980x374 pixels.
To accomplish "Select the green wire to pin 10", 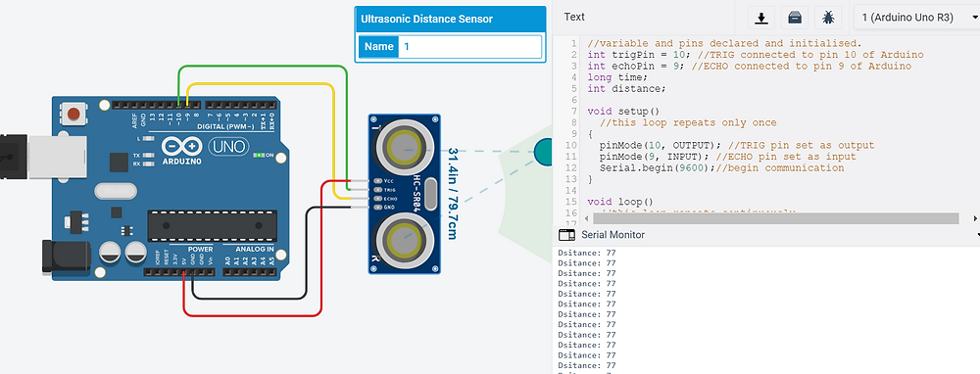I will click(x=263, y=66).
